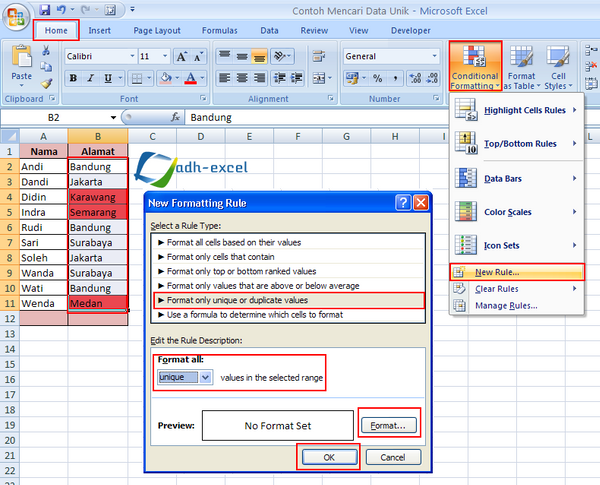Click the insert function fx icon
The height and width of the screenshot is (485, 600).
coord(175,117)
